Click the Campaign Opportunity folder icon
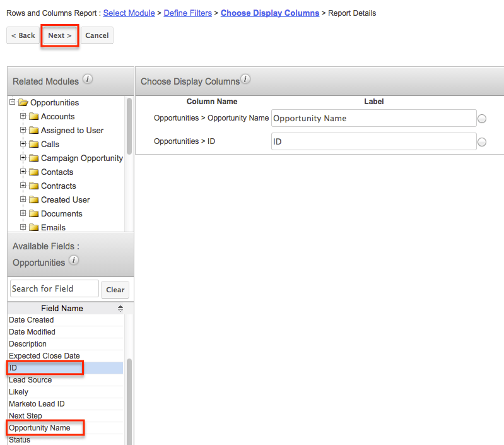This screenshot has height=445, width=504. point(34,158)
